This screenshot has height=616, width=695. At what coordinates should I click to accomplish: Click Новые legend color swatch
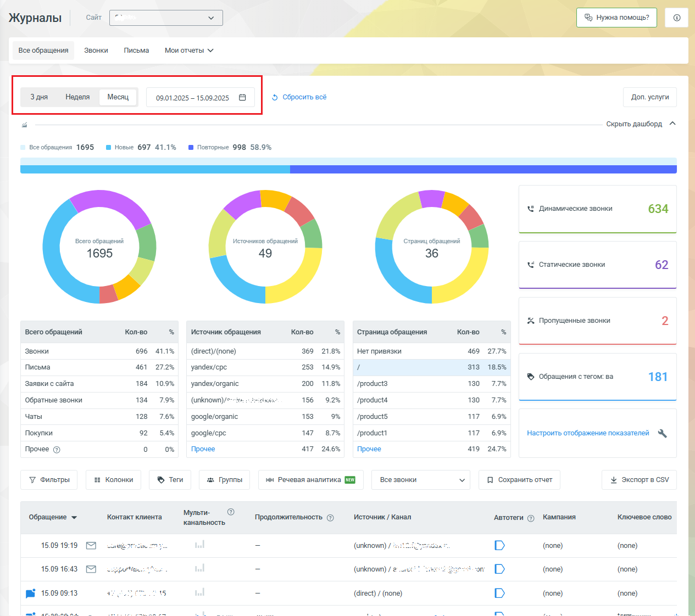(x=109, y=148)
